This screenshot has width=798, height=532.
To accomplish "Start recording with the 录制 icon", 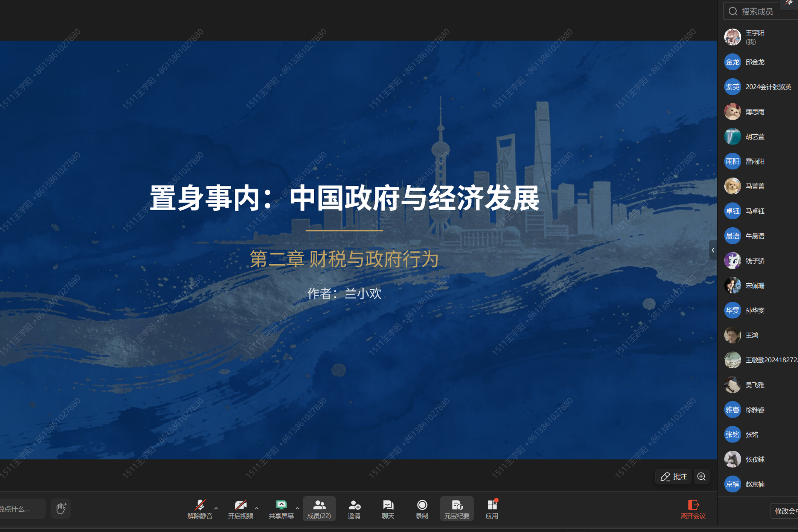I will 422,509.
